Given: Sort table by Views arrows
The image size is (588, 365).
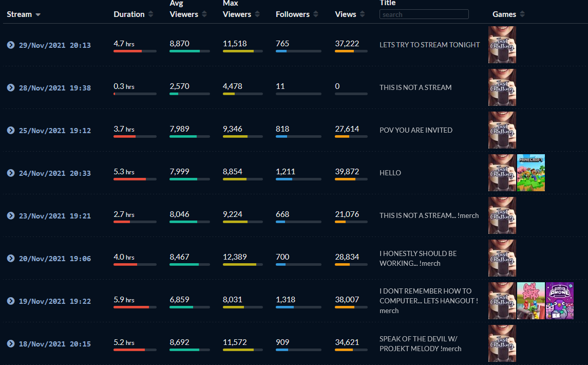Looking at the screenshot, I should (362, 14).
